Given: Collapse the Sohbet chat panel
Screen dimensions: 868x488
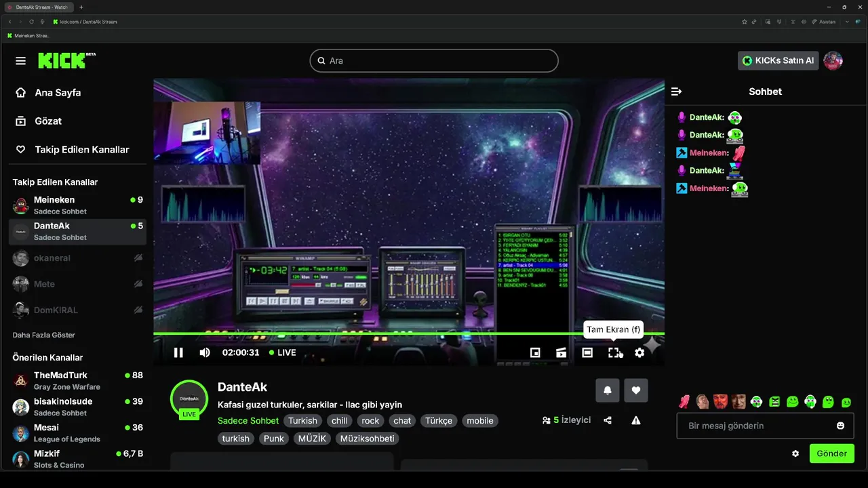Looking at the screenshot, I should [676, 91].
